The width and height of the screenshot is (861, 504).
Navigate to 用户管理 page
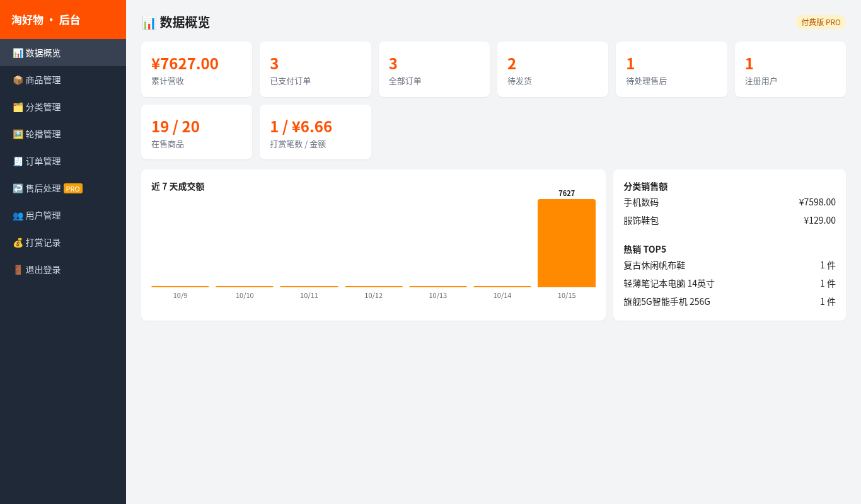[63, 215]
